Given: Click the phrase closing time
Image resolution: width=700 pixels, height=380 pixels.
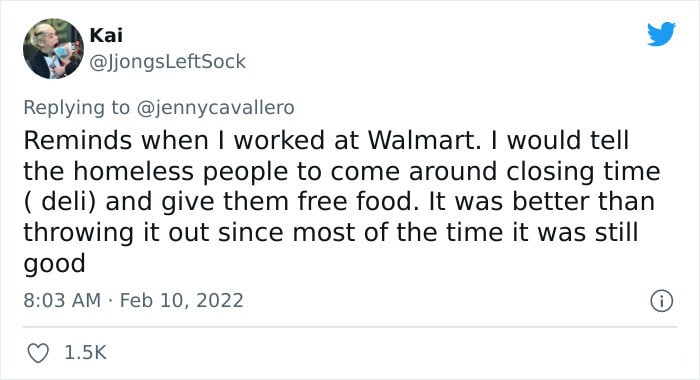Looking at the screenshot, I should pos(583,171).
